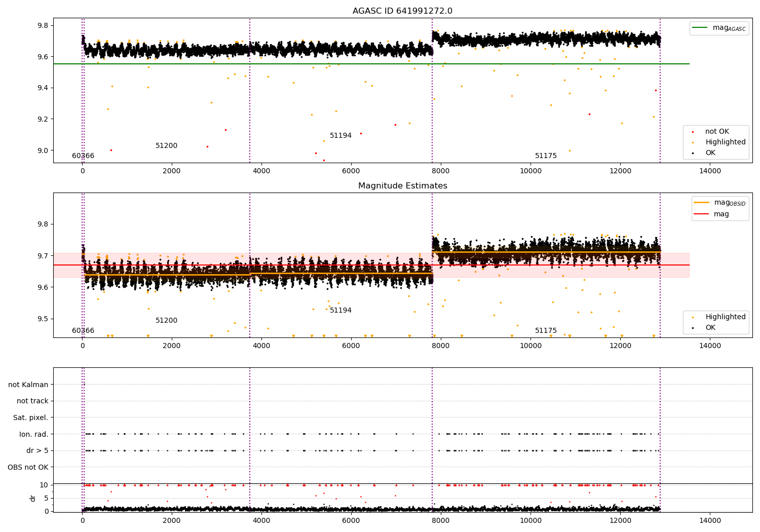Select the mag OBSID legend entry label
Screen dimensions: 760x532
[x=730, y=203]
